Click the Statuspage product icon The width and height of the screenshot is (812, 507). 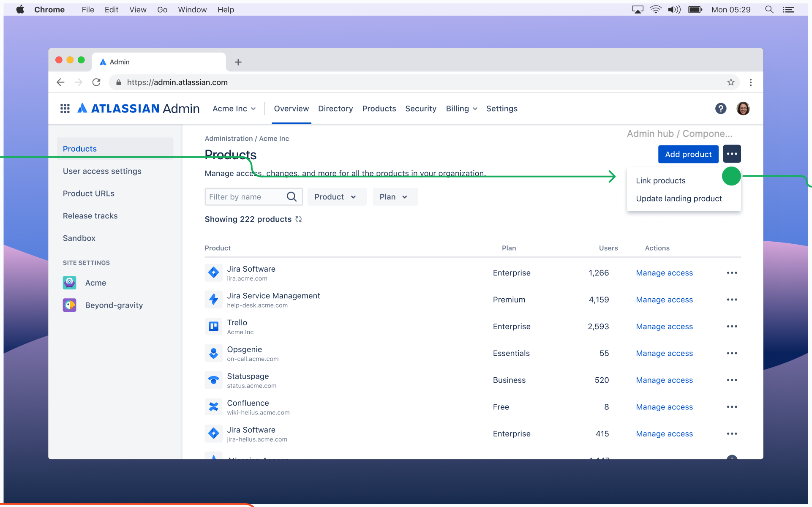pos(214,380)
